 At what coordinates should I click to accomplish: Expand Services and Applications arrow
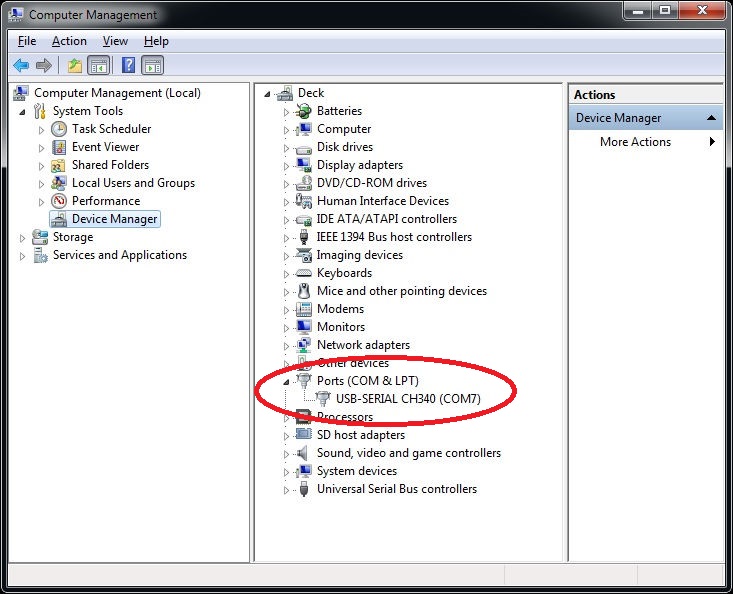[x=22, y=256]
